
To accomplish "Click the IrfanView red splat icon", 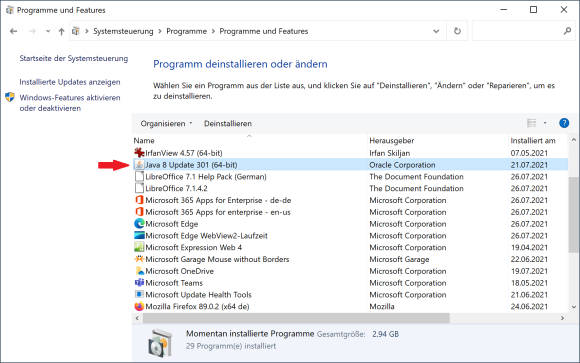I will (139, 152).
